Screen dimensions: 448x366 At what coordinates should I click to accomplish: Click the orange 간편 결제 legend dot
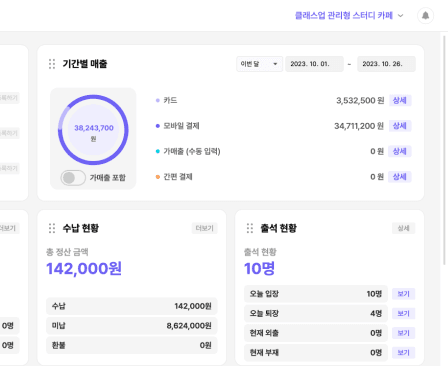(x=158, y=177)
